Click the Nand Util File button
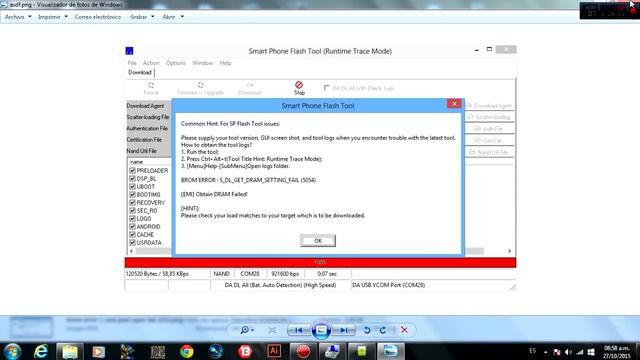Viewport: 640px width, 360px height. click(x=489, y=152)
